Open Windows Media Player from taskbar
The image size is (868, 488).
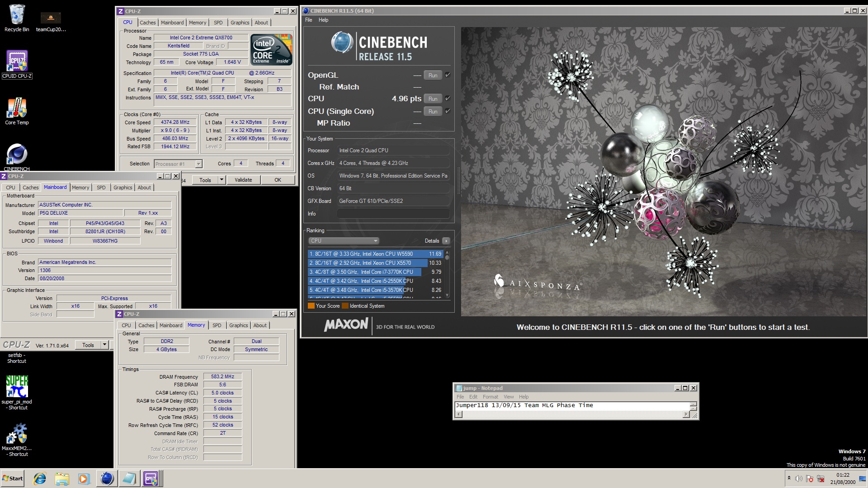coord(84,479)
